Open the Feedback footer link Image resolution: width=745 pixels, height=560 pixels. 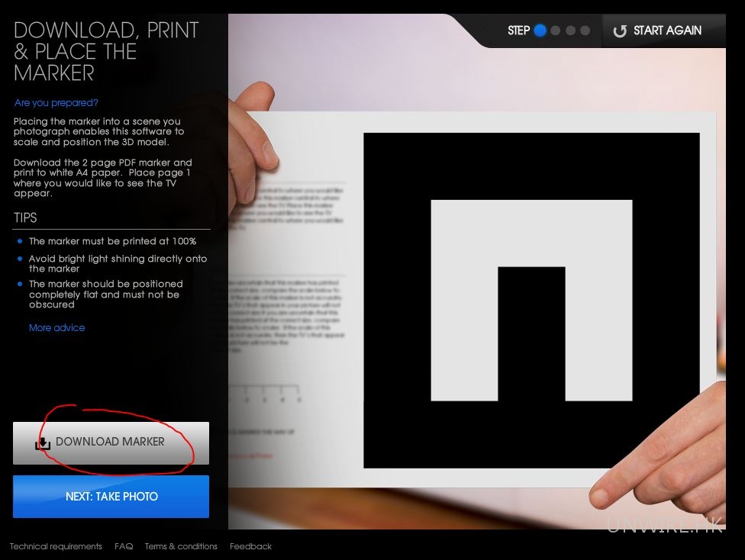[250, 546]
